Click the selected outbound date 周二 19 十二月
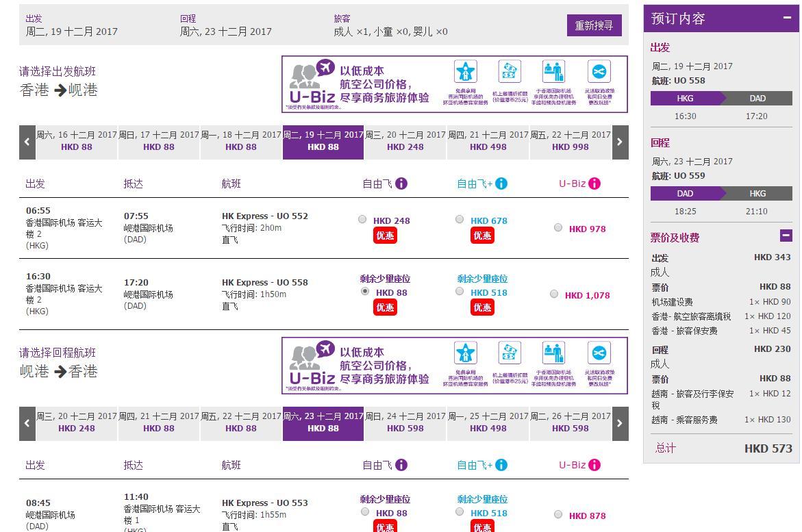Image resolution: width=802 pixels, height=532 pixels. tap(323, 142)
